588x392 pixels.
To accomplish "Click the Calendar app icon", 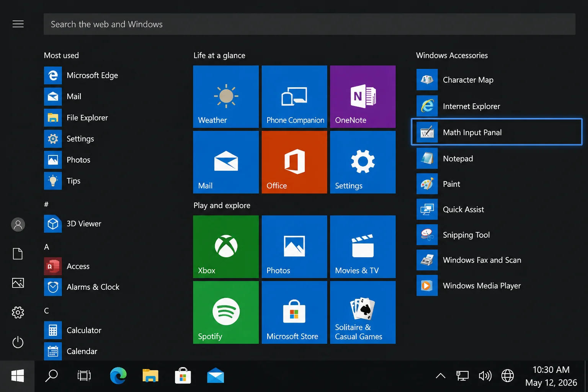I will click(53, 351).
